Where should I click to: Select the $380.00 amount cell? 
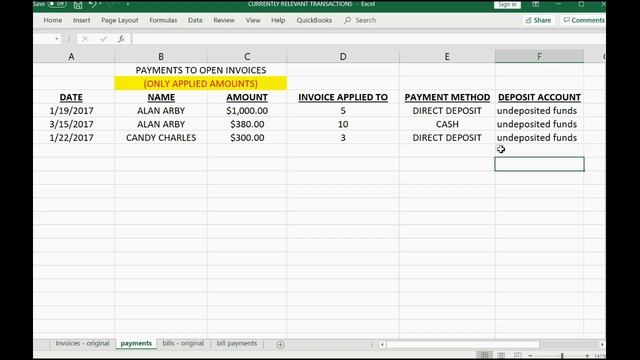tap(247, 124)
